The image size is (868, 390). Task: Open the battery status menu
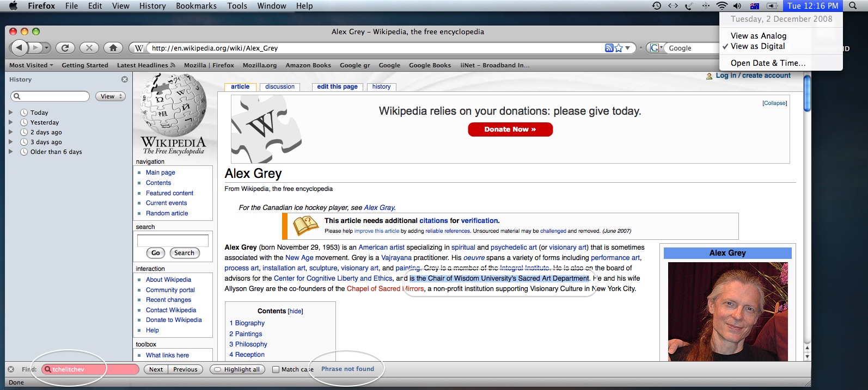(x=772, y=6)
